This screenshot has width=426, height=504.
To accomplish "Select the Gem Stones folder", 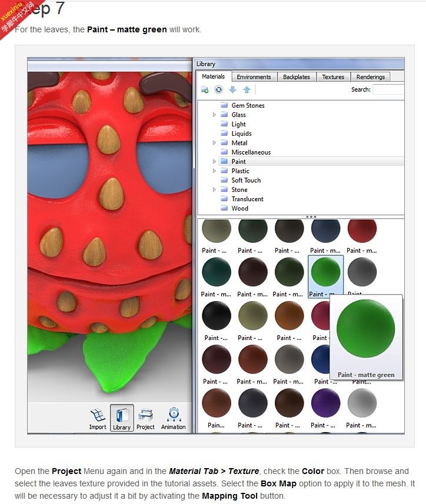I will coord(248,105).
